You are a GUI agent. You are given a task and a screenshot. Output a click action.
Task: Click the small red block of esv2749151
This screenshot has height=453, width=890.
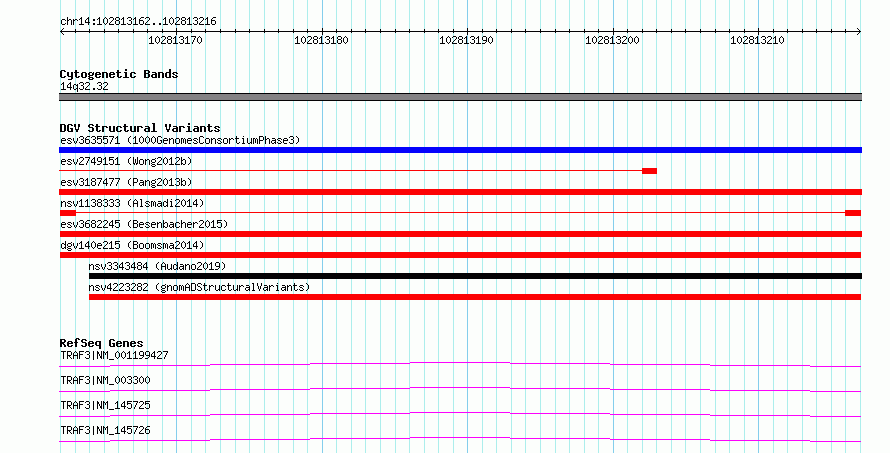click(x=649, y=171)
